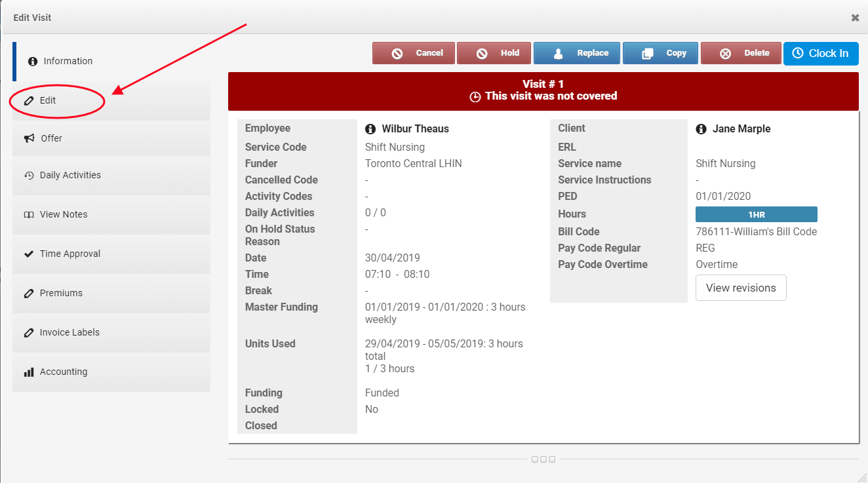868x483 pixels.
Task: Click the info icon beside Jane Marple
Action: click(701, 129)
